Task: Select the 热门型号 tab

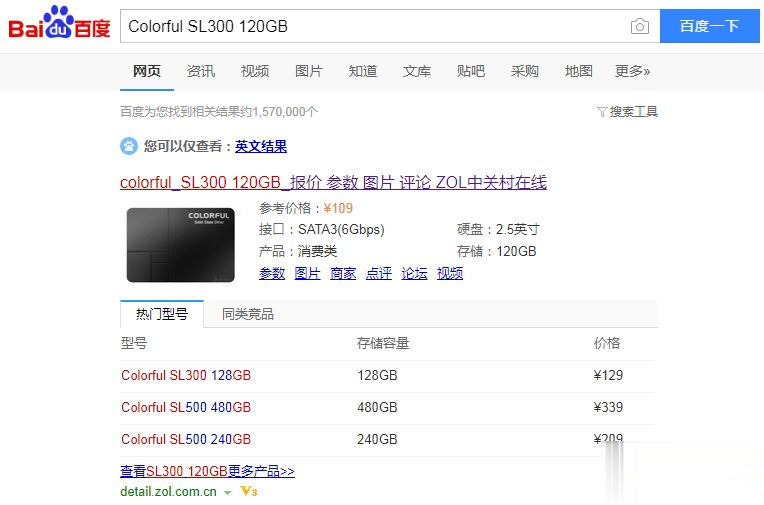Action: pyautogui.click(x=162, y=314)
